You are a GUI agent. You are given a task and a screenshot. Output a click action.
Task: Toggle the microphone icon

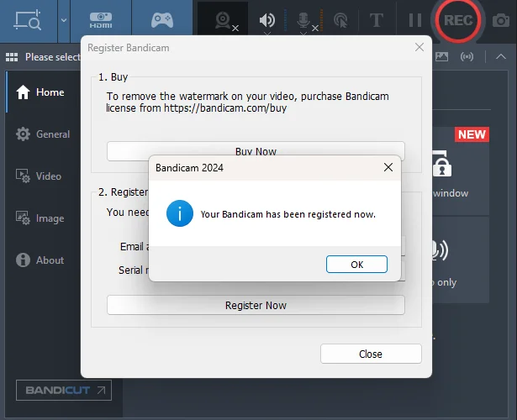coord(303,21)
